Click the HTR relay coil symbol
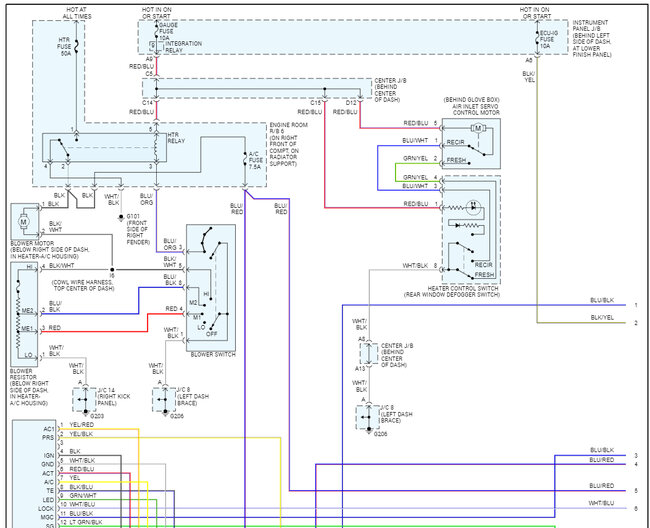This screenshot has width=650, height=528. click(157, 148)
